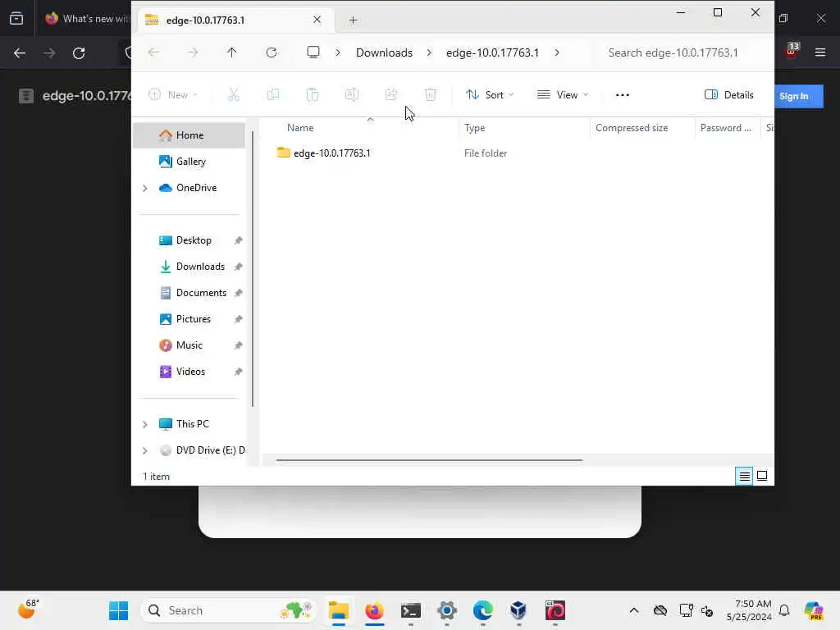Image resolution: width=840 pixels, height=630 pixels.
Task: Expand the OneDrive tree node
Action: (x=144, y=188)
